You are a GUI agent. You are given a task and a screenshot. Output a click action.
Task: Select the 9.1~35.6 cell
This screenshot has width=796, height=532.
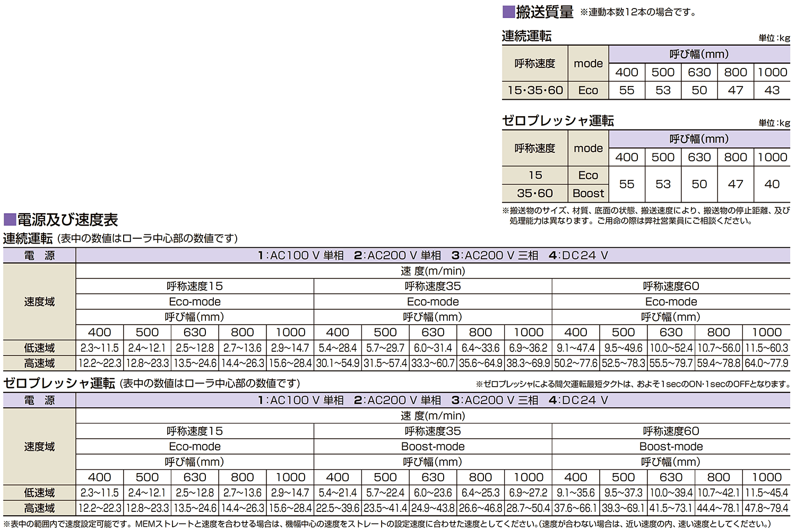(576, 493)
